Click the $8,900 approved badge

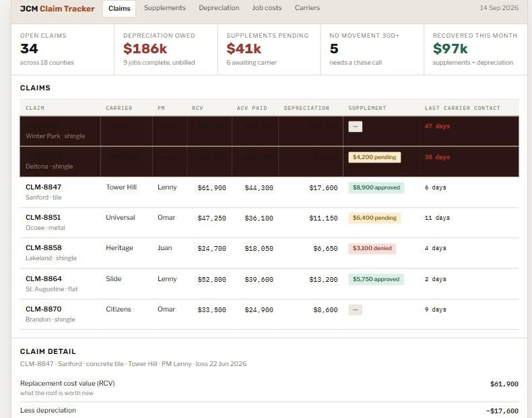coord(376,187)
